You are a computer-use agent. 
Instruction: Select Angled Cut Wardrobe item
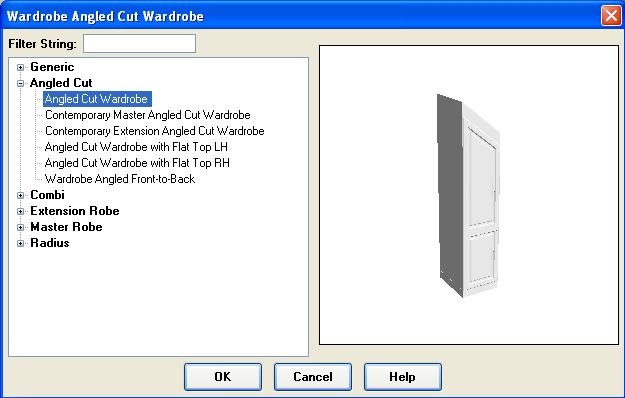coord(97,99)
